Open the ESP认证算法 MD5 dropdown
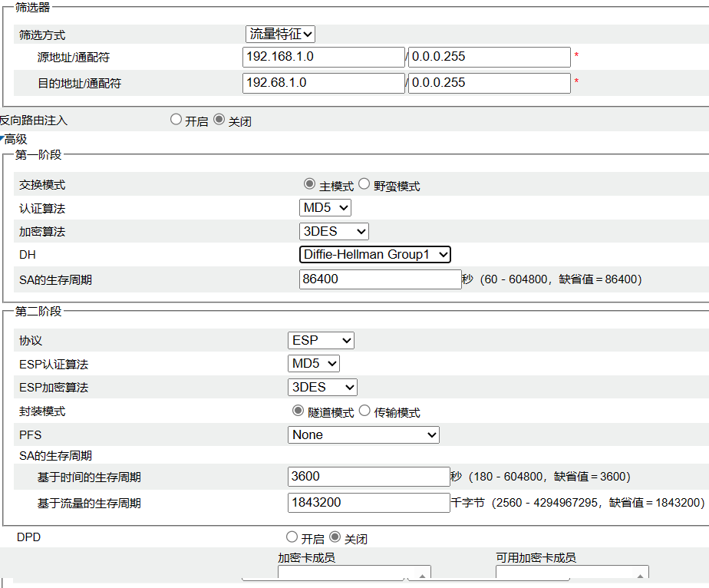Viewport: 709px width, 588px height. pos(314,363)
